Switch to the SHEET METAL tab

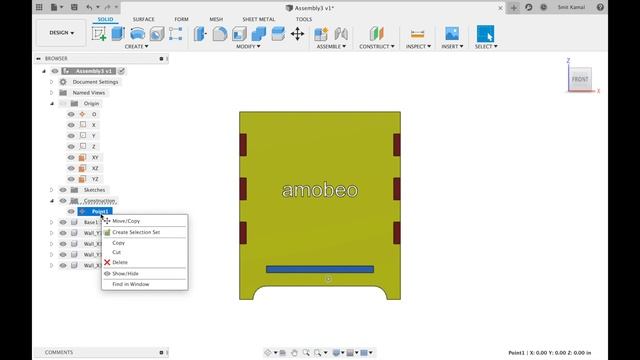pyautogui.click(x=259, y=19)
